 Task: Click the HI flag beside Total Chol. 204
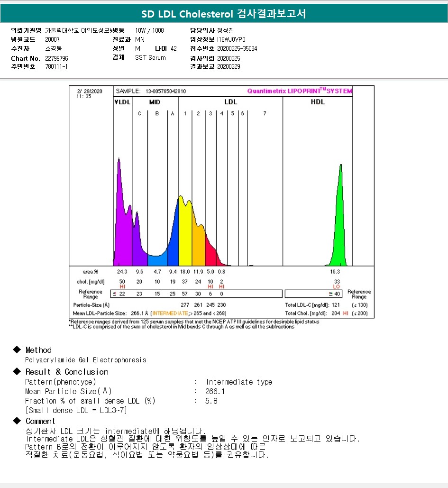tap(345, 313)
